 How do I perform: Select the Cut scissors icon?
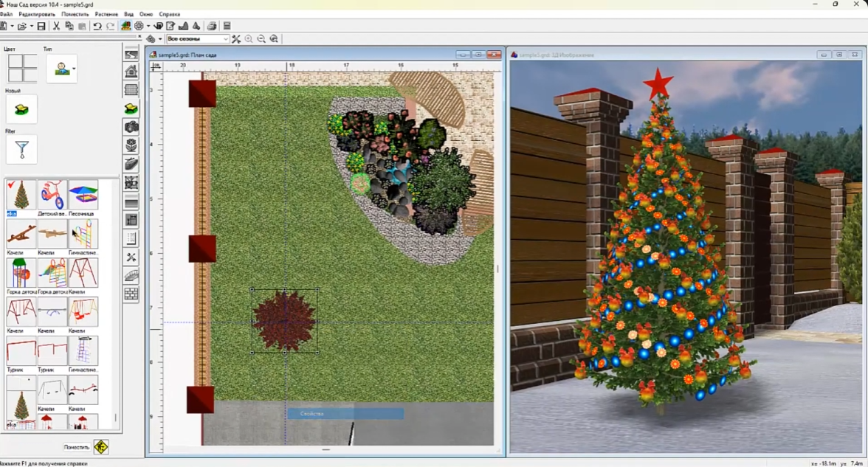56,26
